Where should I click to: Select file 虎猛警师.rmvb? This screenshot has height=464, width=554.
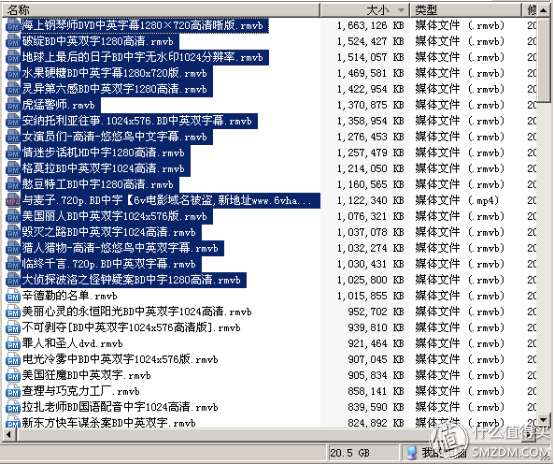59,105
